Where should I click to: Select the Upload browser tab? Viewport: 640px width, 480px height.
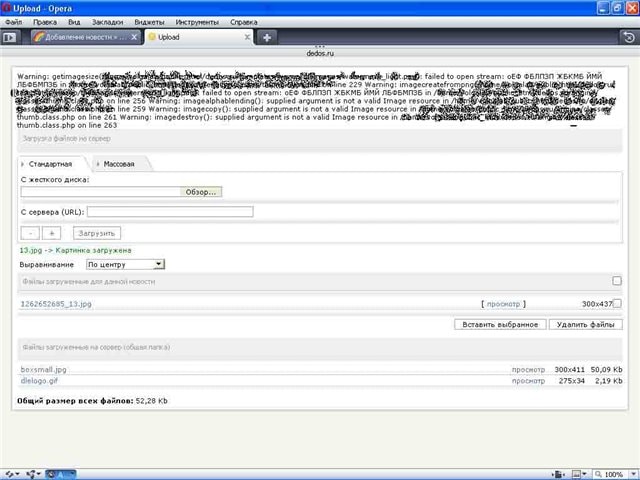pos(199,37)
